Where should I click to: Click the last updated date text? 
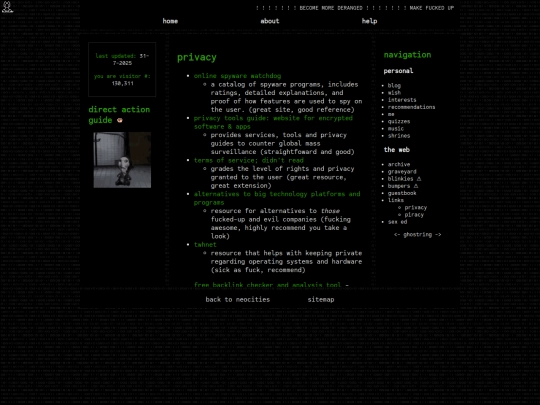click(122, 59)
